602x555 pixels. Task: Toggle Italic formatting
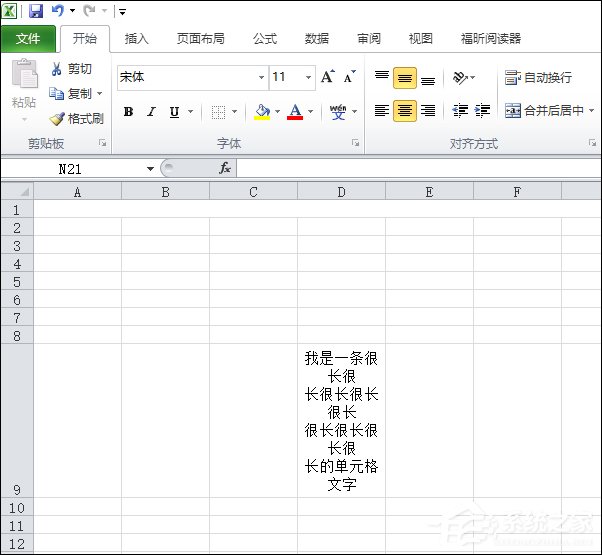(x=151, y=112)
